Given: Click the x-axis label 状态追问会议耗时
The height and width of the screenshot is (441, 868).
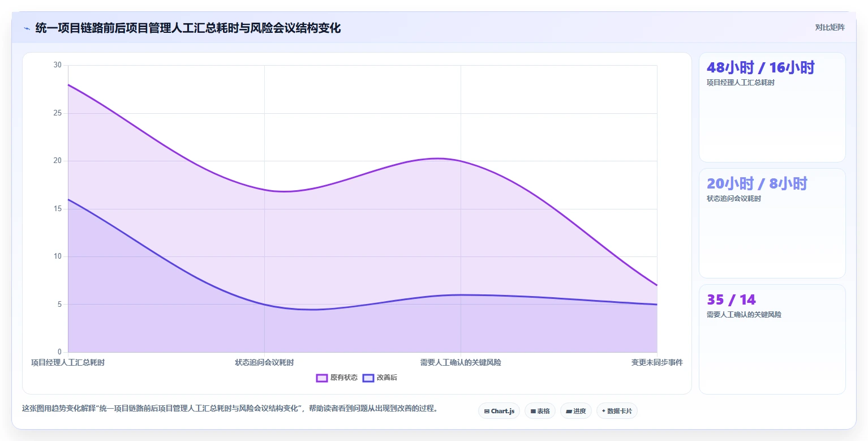Looking at the screenshot, I should click(x=264, y=362).
